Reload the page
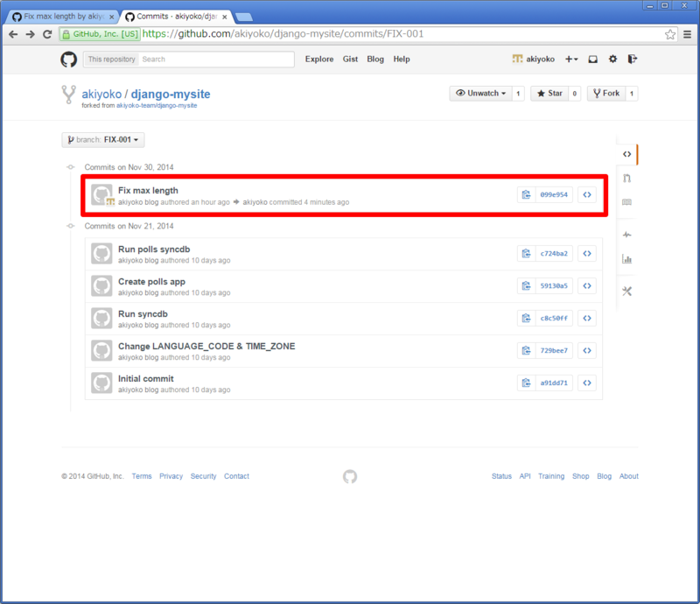Screen dimensions: 700x604 (47, 34)
